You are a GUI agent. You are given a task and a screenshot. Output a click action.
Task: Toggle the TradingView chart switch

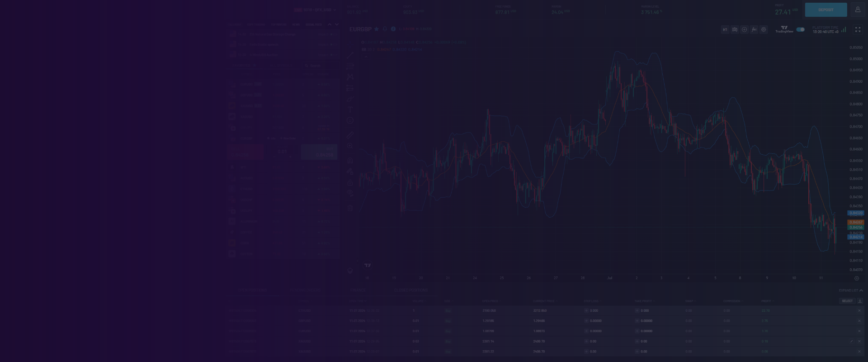coord(800,29)
